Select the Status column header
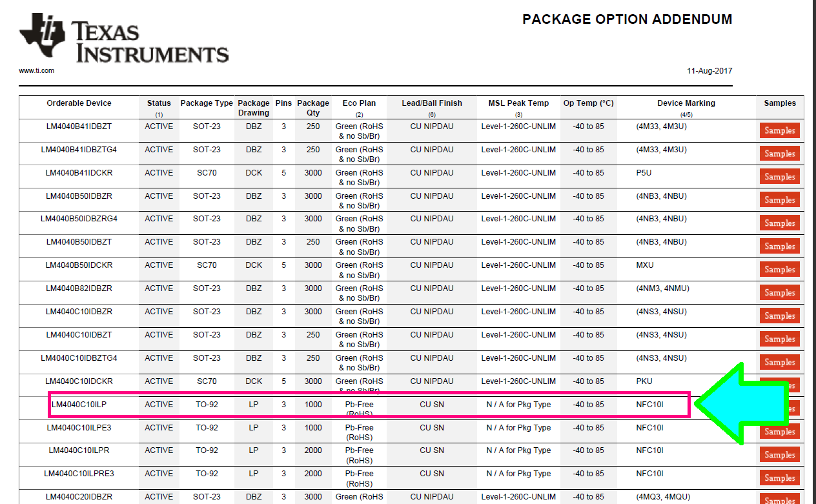This screenshot has height=504, width=816. coord(159,103)
